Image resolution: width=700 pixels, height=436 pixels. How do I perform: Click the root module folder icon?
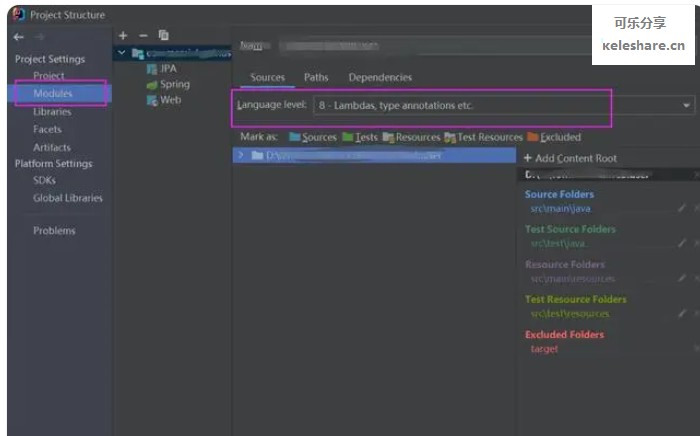(x=138, y=54)
